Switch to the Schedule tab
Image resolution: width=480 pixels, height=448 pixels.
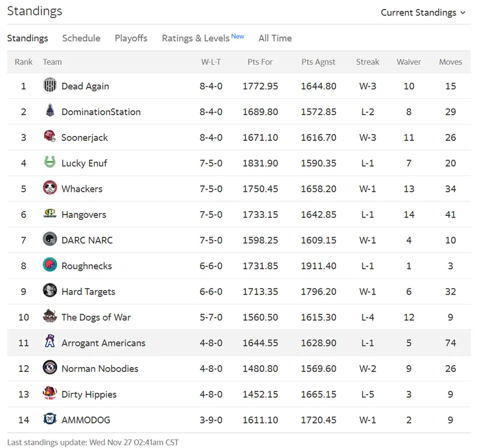coord(81,38)
